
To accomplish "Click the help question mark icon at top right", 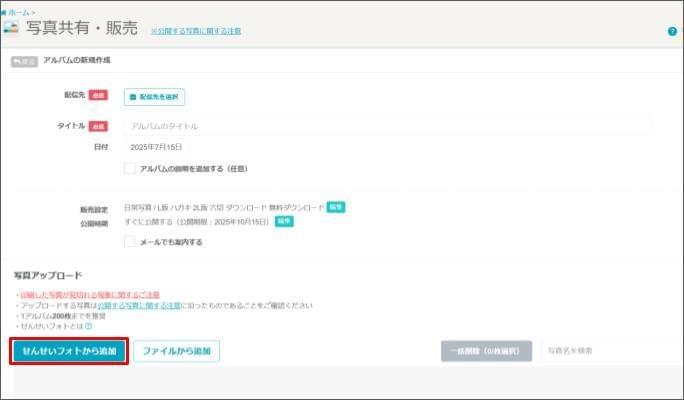I will click(x=672, y=31).
